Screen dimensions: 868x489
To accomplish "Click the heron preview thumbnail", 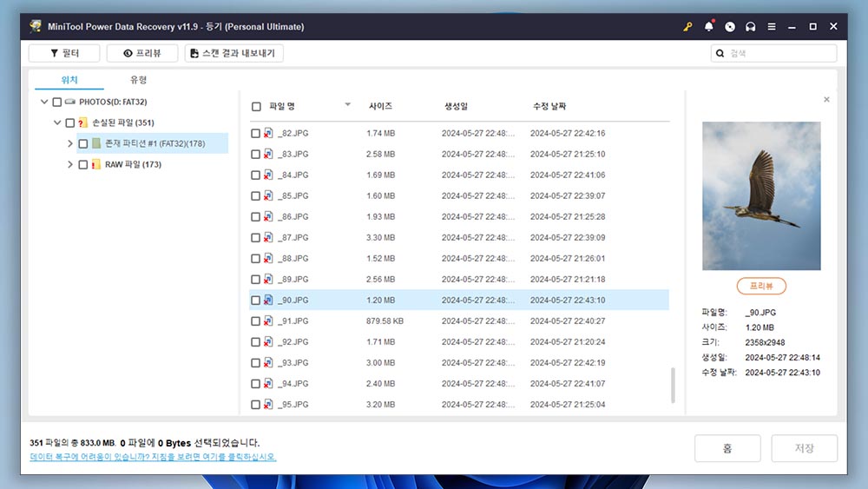I will 761,196.
